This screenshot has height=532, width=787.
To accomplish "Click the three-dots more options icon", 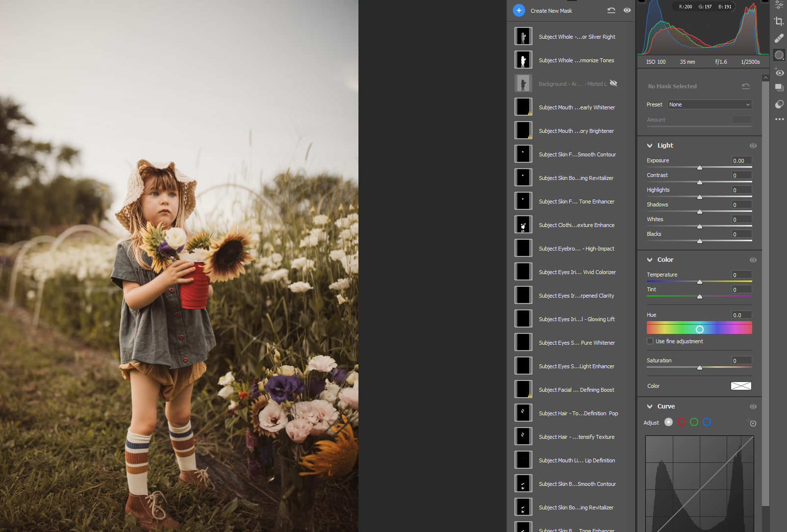I will point(779,119).
